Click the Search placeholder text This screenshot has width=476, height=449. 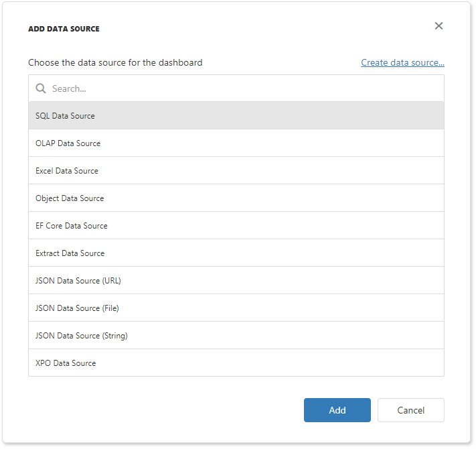pyautogui.click(x=69, y=88)
